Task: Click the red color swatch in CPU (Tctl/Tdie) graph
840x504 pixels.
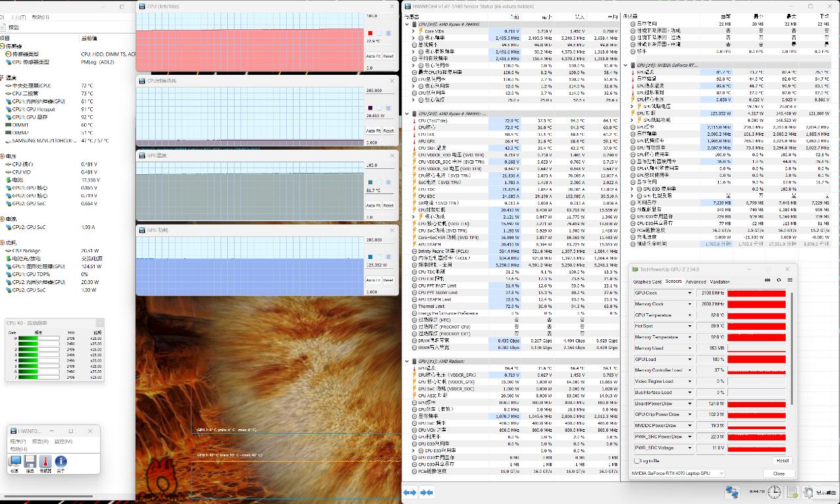Action: click(370, 33)
